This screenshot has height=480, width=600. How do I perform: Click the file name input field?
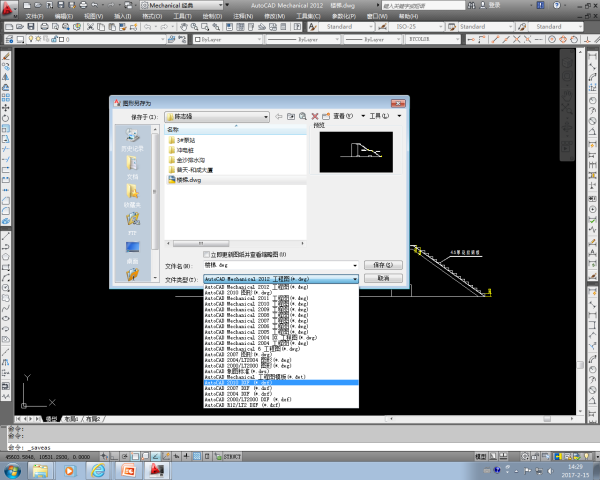click(x=277, y=265)
